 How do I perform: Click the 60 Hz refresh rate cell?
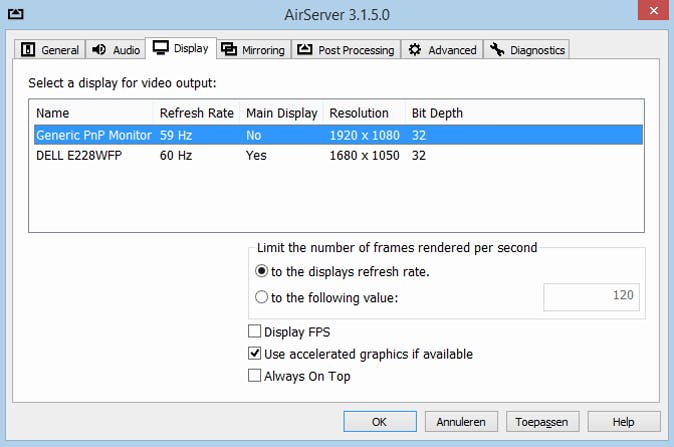(x=176, y=155)
